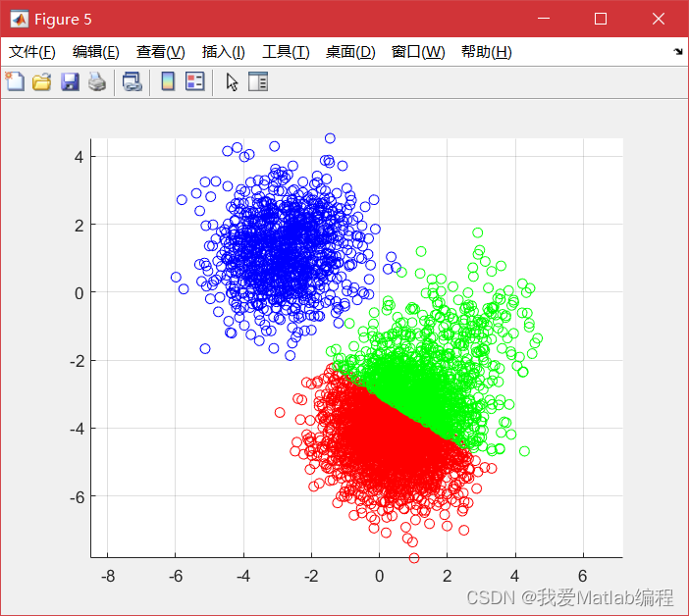
Task: Print the figure using printer icon
Action: coord(97,82)
